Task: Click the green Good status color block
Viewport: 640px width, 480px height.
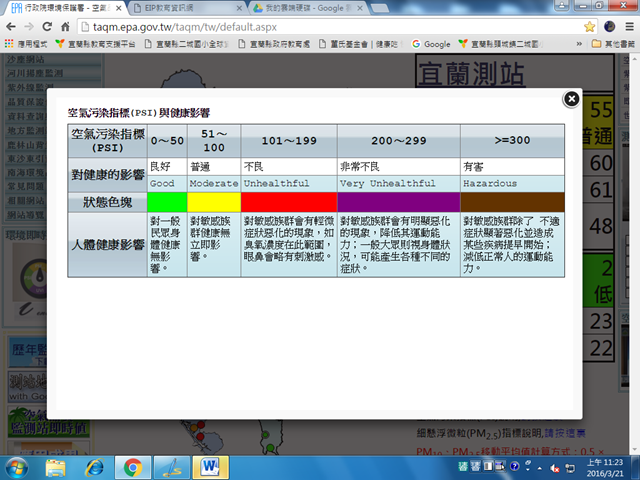Action: pos(167,202)
